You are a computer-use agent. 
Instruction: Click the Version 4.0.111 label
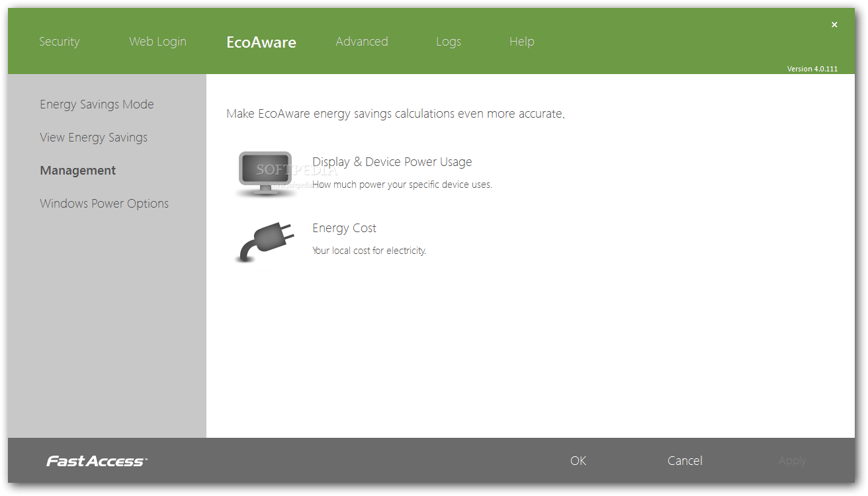tap(812, 69)
